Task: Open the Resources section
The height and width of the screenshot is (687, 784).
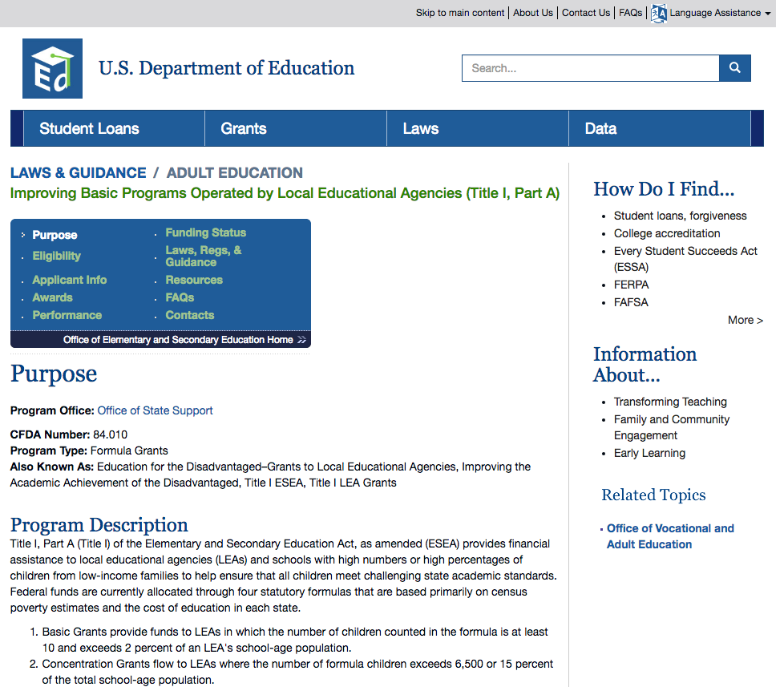Action: tap(194, 280)
